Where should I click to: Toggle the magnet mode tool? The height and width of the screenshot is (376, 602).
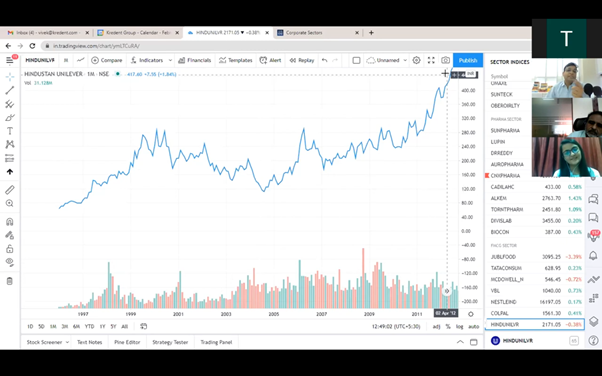coord(10,222)
